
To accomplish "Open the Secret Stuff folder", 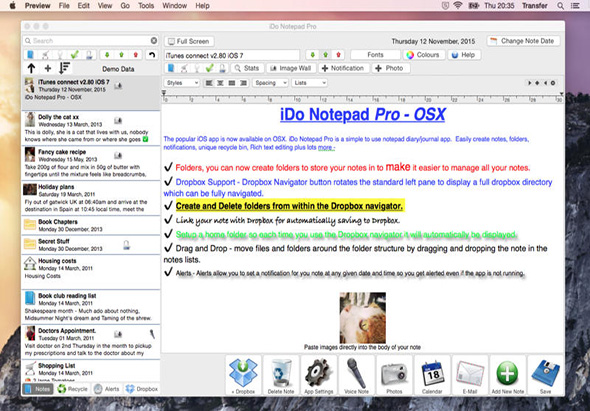I will pyautogui.click(x=91, y=245).
